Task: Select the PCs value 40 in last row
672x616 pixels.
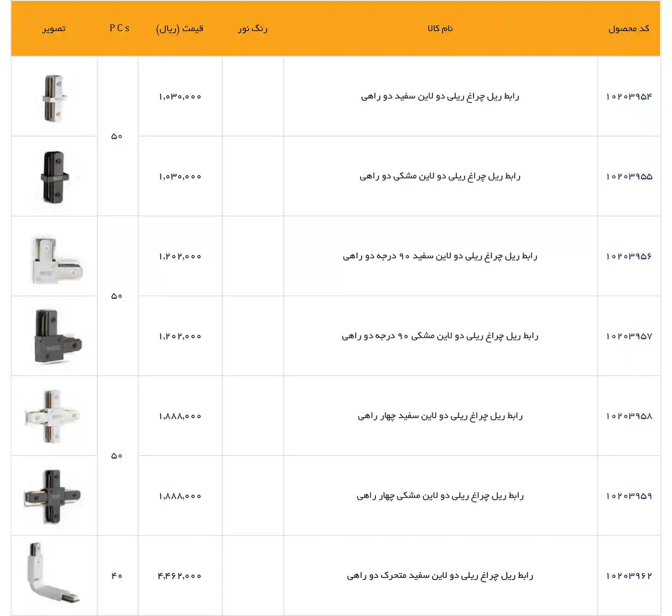Action: coord(117,577)
